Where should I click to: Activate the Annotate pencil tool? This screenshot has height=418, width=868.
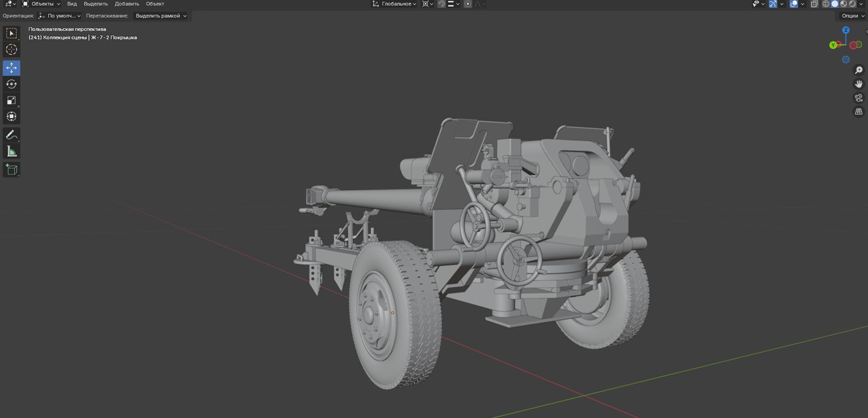[12, 135]
